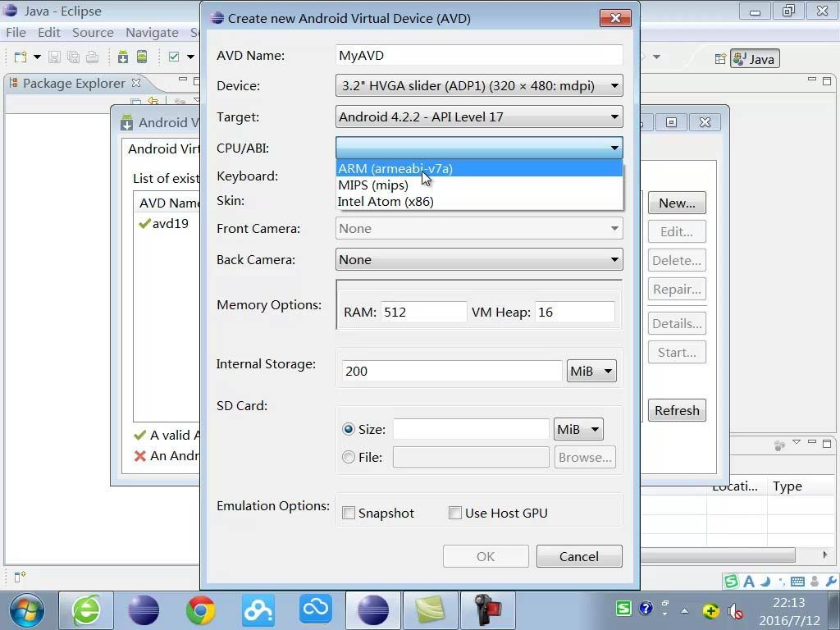Open the File menu
840x630 pixels.
coord(16,33)
